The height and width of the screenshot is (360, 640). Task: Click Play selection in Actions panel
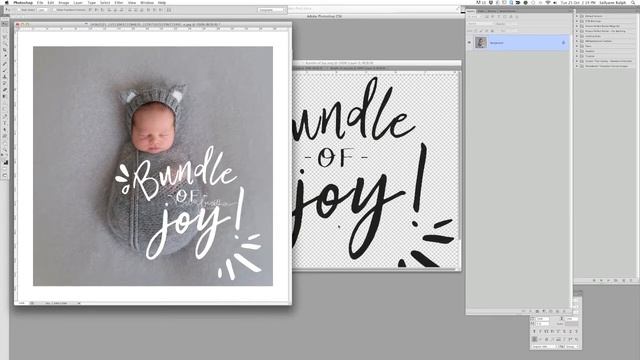609,280
